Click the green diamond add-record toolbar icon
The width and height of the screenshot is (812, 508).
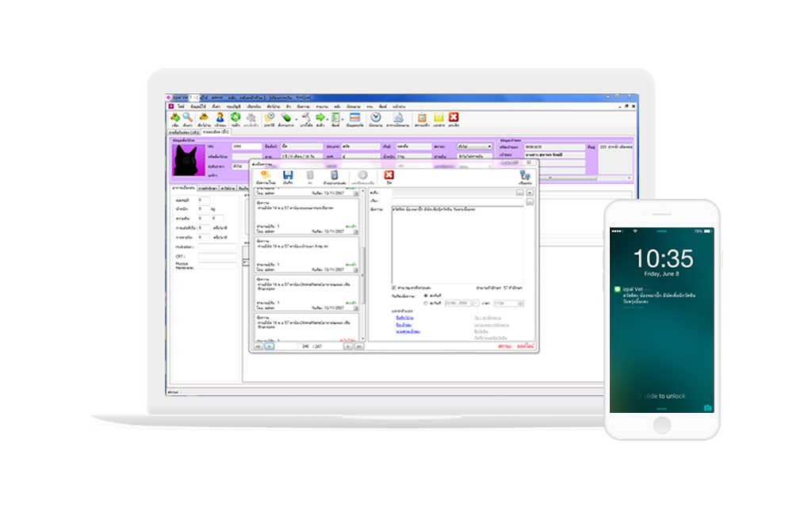point(175,118)
